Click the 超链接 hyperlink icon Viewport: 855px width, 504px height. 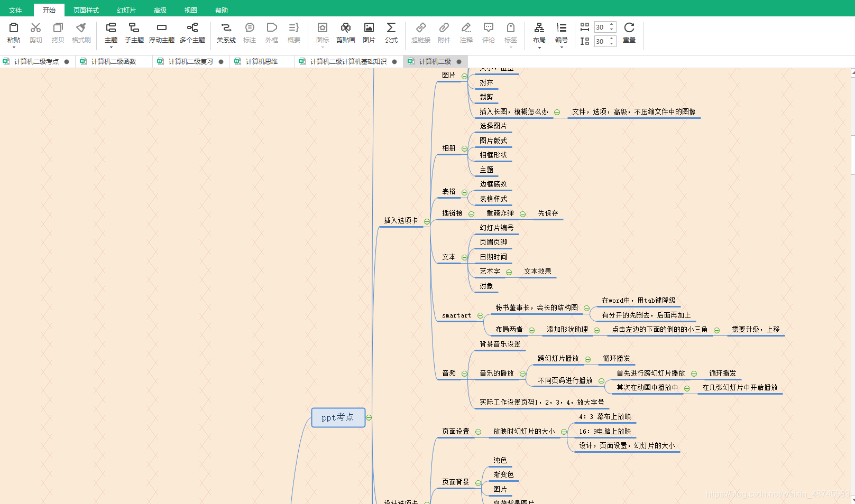pos(421,28)
